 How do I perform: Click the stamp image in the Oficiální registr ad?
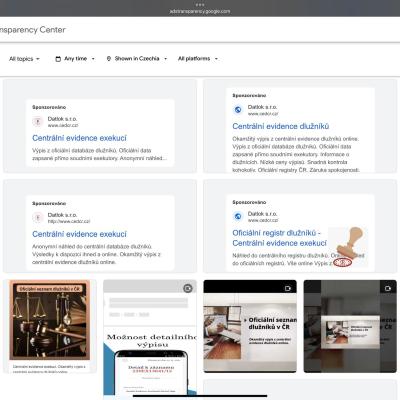click(348, 247)
